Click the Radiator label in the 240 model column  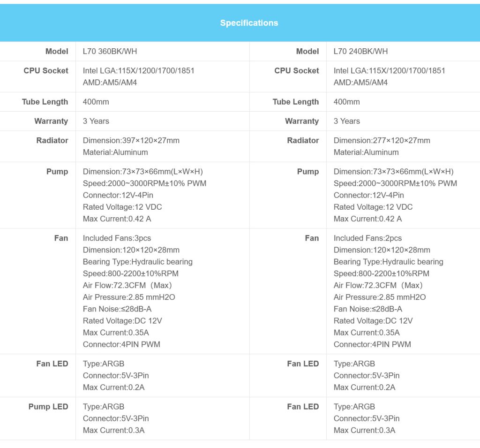click(x=303, y=140)
